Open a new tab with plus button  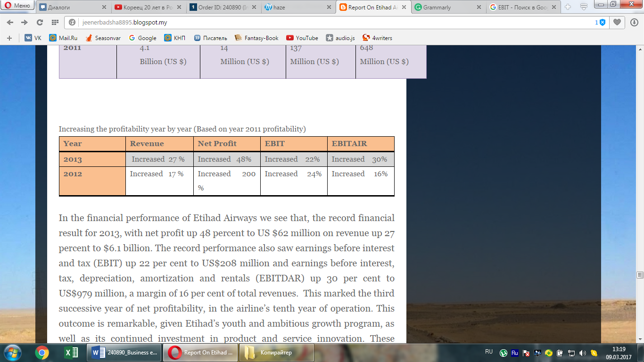pyautogui.click(x=568, y=7)
